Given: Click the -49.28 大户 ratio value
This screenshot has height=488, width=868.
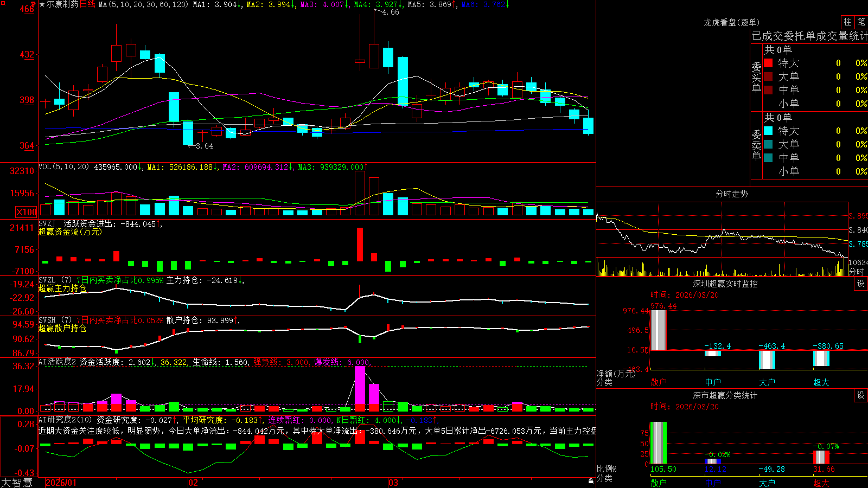Looking at the screenshot, I should pyautogui.click(x=771, y=469).
